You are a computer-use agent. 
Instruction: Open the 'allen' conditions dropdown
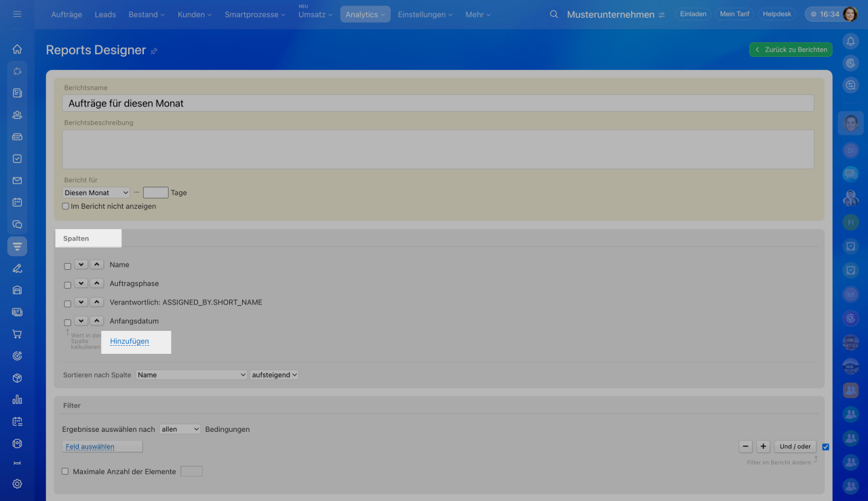tap(180, 429)
